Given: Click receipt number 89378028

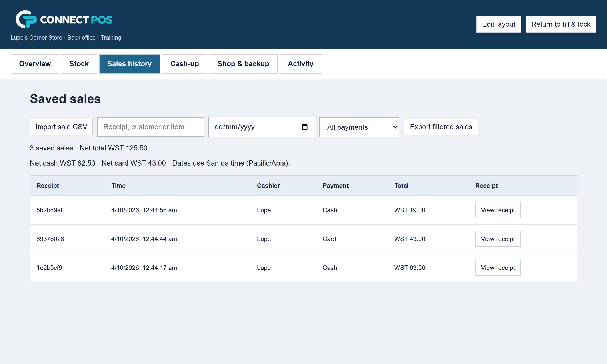Looking at the screenshot, I should coord(50,239).
